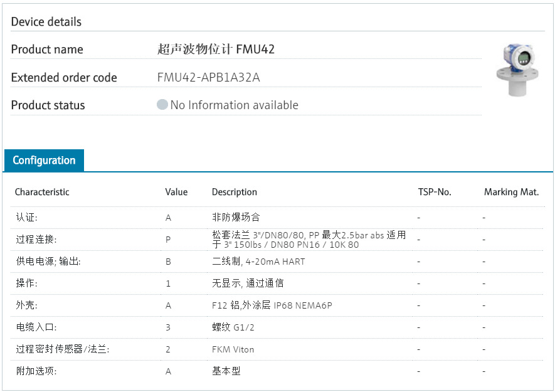Click the 供电电源; 输出 row label
Viewport: 555px width, 392px height.
coord(48,262)
